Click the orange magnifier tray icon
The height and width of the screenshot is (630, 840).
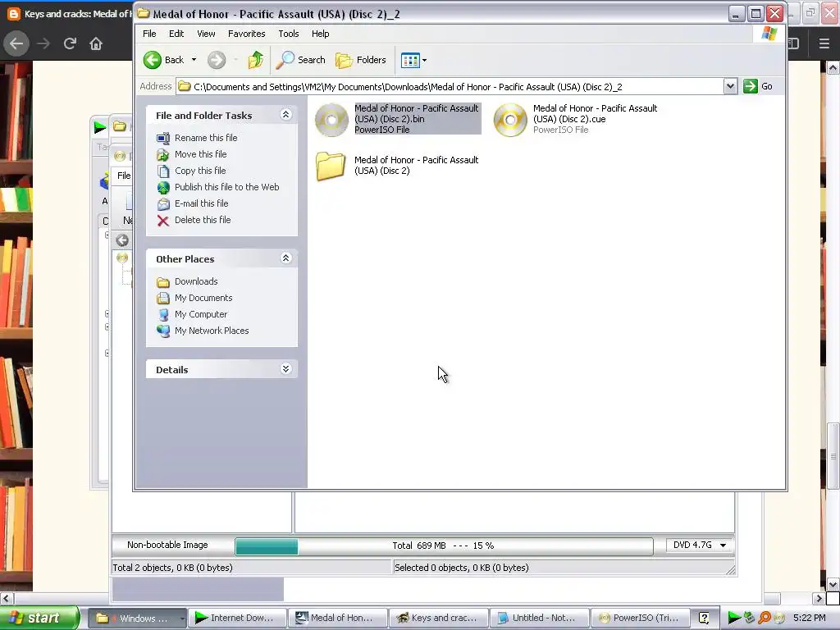click(765, 618)
